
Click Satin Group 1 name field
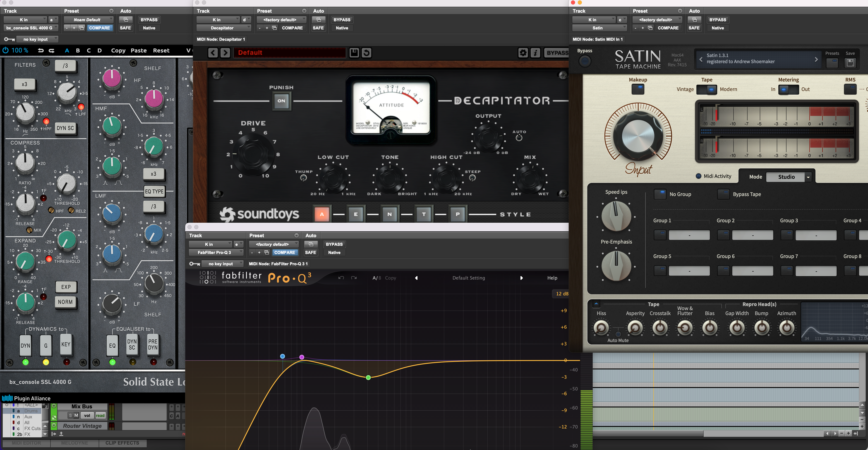click(689, 235)
